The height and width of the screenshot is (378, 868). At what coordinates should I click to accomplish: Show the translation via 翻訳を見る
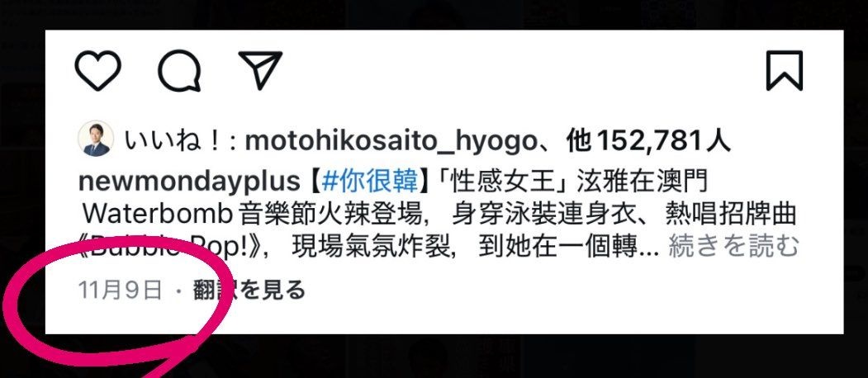(249, 290)
